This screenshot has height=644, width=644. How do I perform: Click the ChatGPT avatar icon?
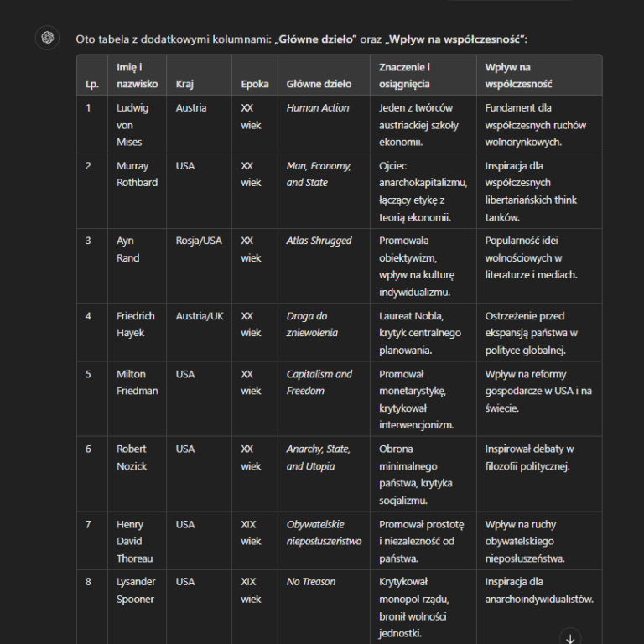pyautogui.click(x=48, y=38)
